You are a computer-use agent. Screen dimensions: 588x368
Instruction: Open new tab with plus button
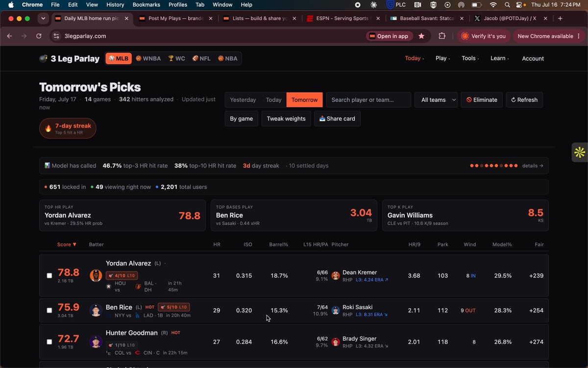tap(560, 18)
